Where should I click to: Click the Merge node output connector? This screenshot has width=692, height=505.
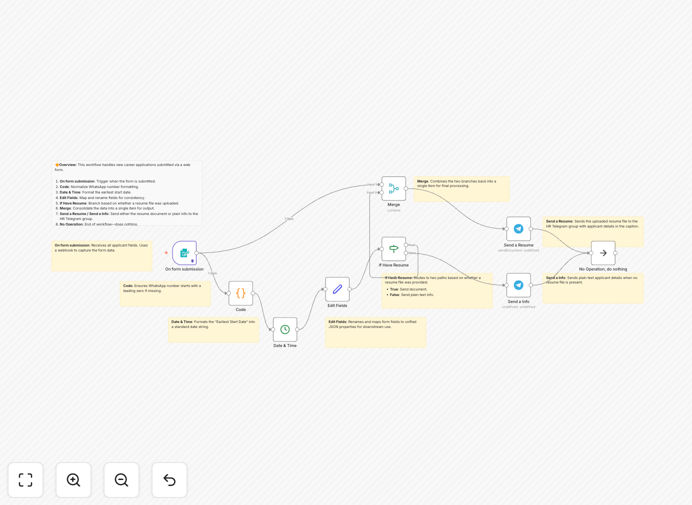pos(406,188)
